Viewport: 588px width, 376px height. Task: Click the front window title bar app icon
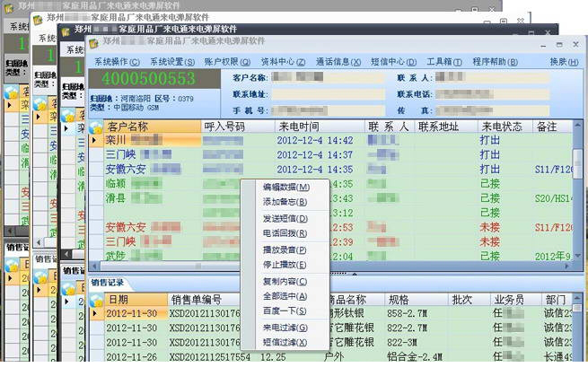[x=93, y=43]
